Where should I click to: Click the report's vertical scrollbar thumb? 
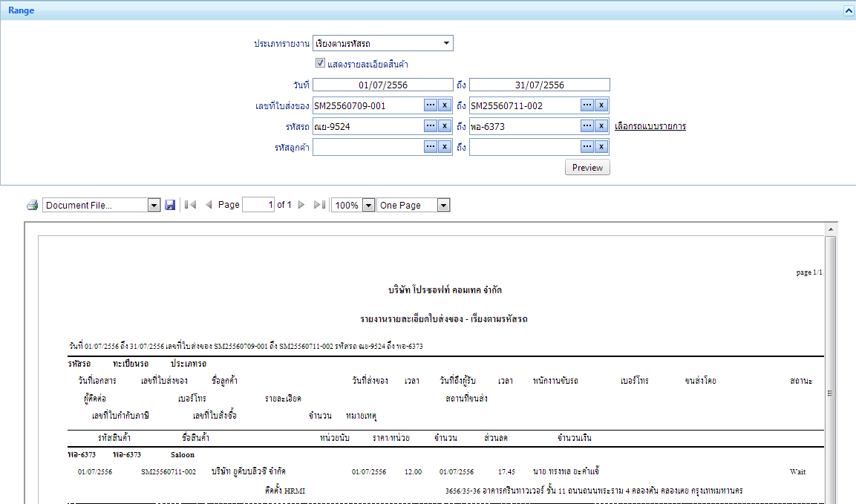point(830,393)
